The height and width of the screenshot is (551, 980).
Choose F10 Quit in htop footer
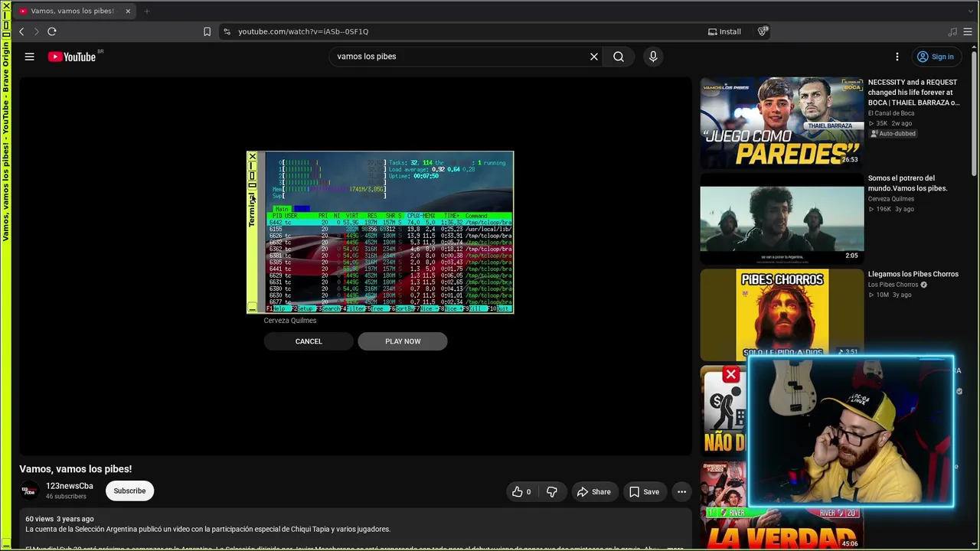(500, 308)
